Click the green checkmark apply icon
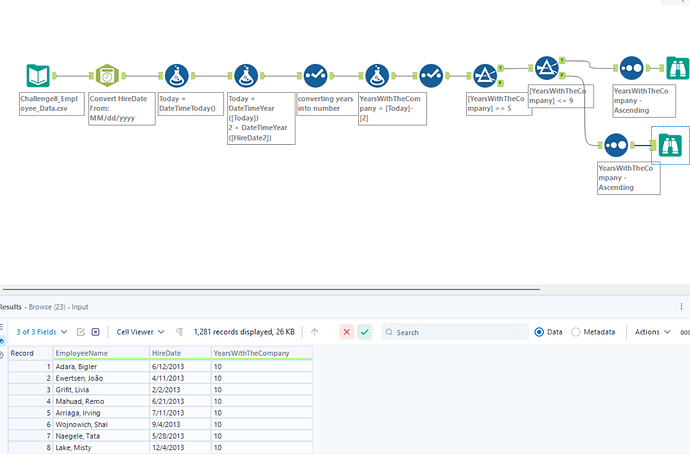 point(365,332)
